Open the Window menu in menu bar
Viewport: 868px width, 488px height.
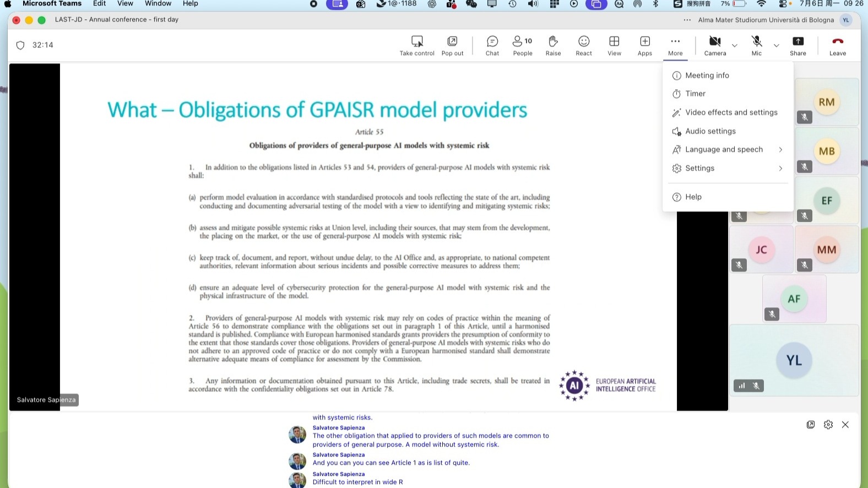click(158, 4)
